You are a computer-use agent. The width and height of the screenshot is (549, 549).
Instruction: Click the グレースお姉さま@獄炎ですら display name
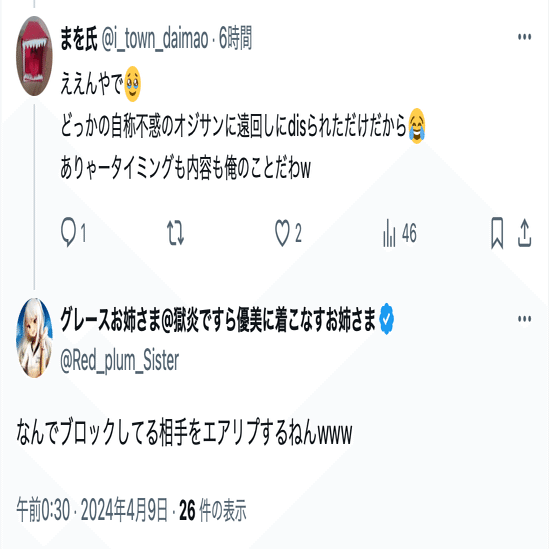tap(218, 319)
